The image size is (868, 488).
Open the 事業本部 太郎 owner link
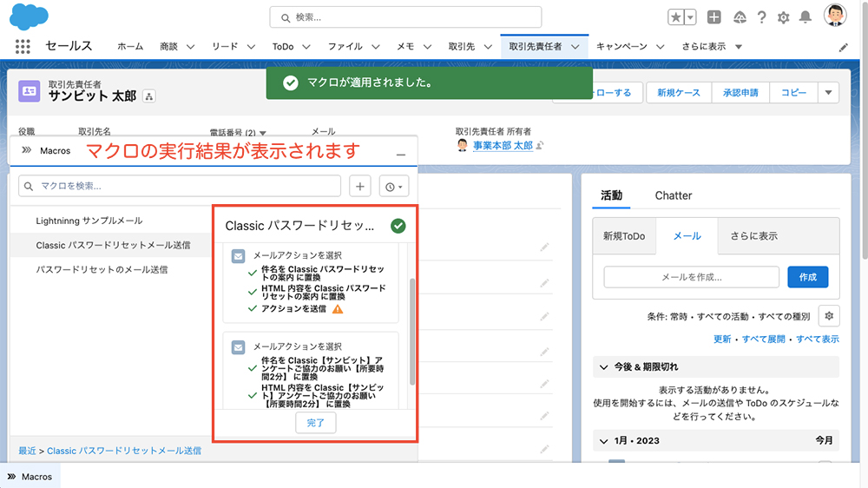[x=503, y=146]
